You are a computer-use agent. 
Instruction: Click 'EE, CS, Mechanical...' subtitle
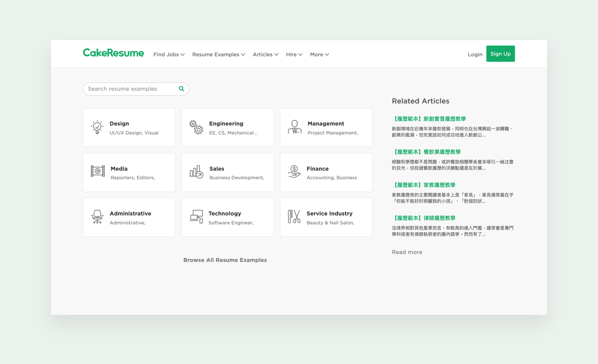233,133
